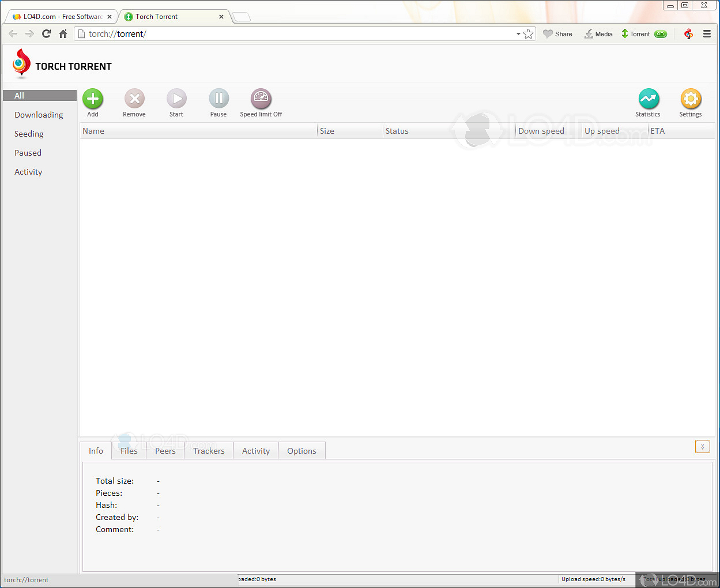Bookmark the page with the star
The width and height of the screenshot is (720, 588).
click(x=529, y=34)
